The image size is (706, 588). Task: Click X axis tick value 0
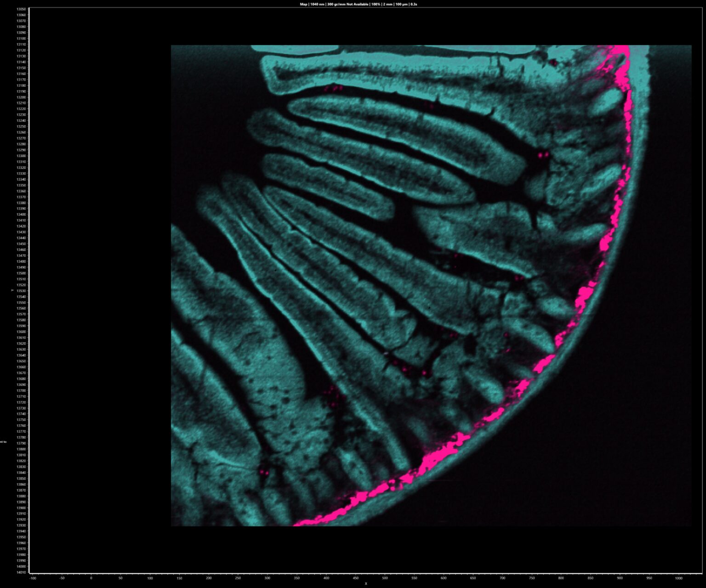coord(91,578)
